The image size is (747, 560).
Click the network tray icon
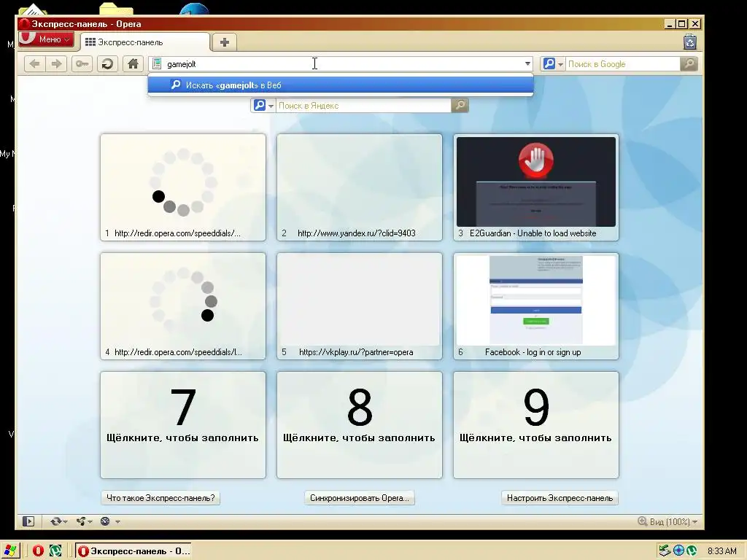click(x=665, y=551)
